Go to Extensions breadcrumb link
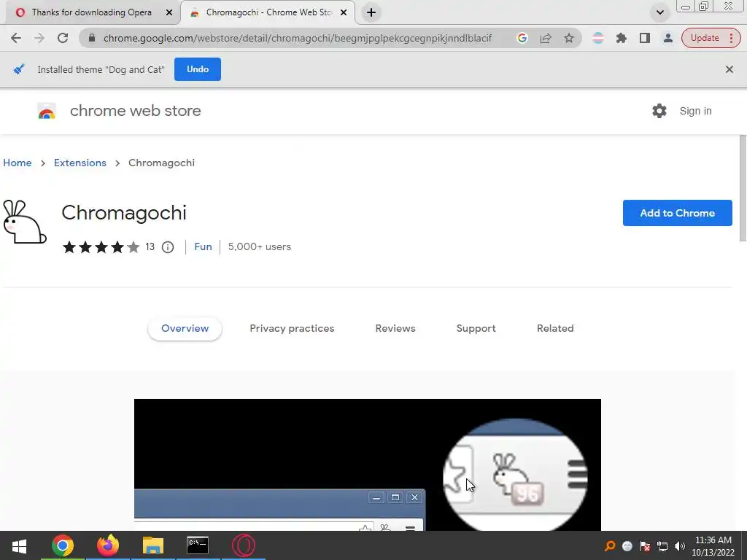747x560 pixels. click(80, 163)
